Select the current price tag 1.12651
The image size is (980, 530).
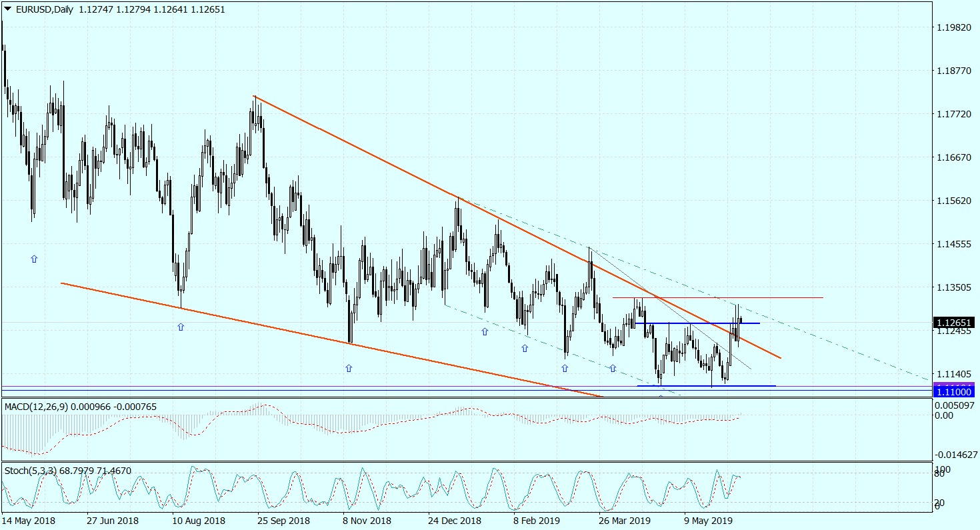click(x=953, y=321)
